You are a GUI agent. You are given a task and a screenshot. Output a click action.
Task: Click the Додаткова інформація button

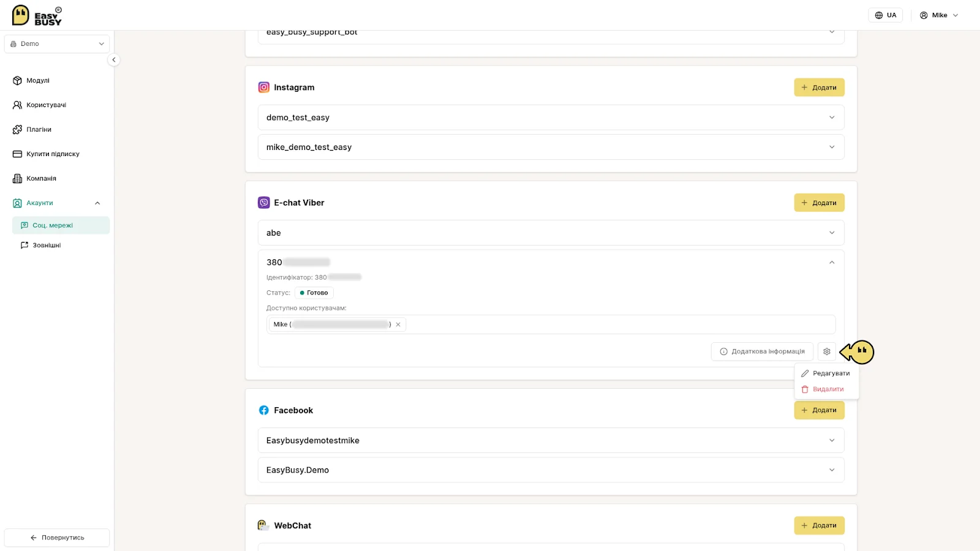(x=762, y=351)
